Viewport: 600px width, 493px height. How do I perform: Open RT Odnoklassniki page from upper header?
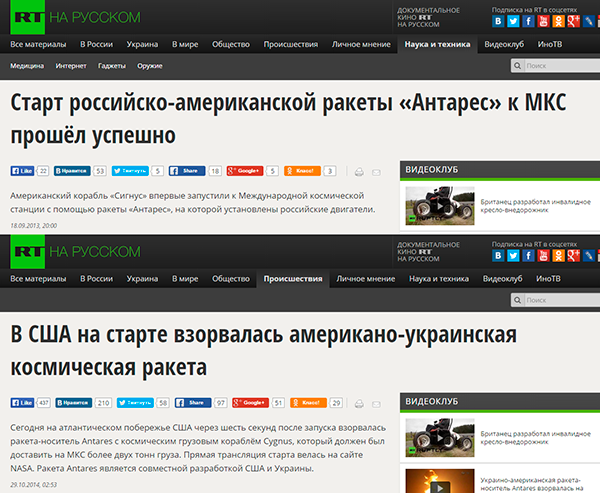pos(558,21)
